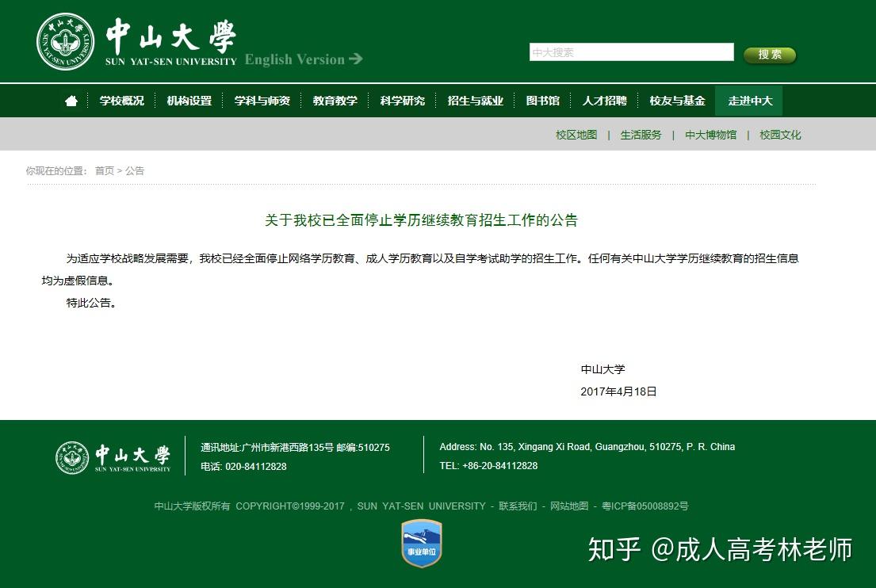Screen dimensions: 876x588
Task: Open the 教育教学 menu
Action: [x=335, y=101]
